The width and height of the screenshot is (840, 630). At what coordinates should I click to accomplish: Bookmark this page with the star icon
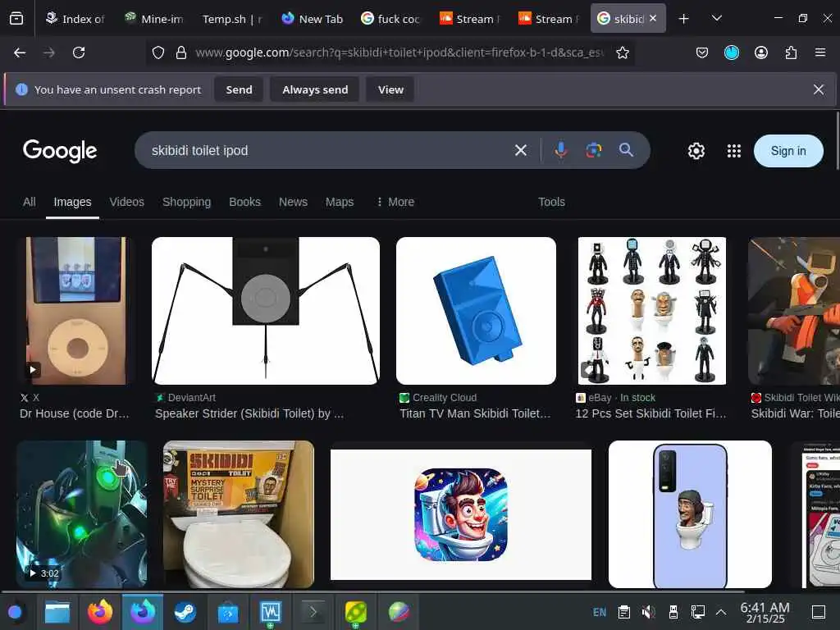pyautogui.click(x=622, y=52)
